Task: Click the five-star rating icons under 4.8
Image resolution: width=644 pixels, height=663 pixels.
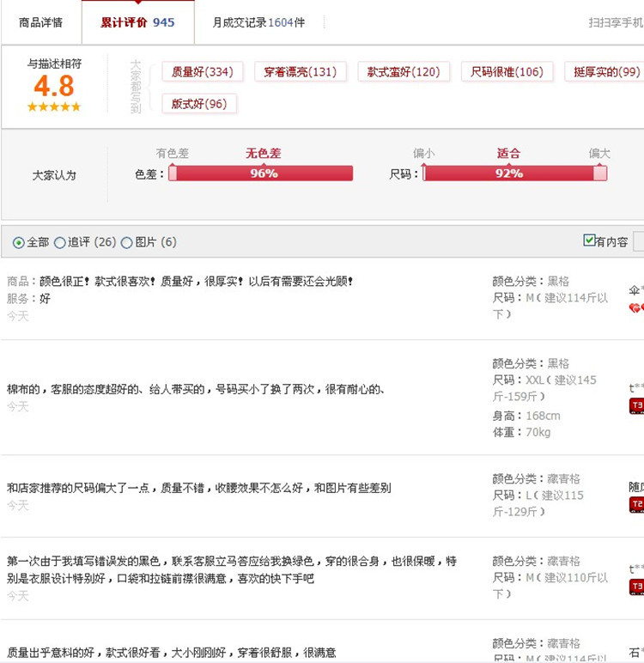Action: click(x=54, y=107)
